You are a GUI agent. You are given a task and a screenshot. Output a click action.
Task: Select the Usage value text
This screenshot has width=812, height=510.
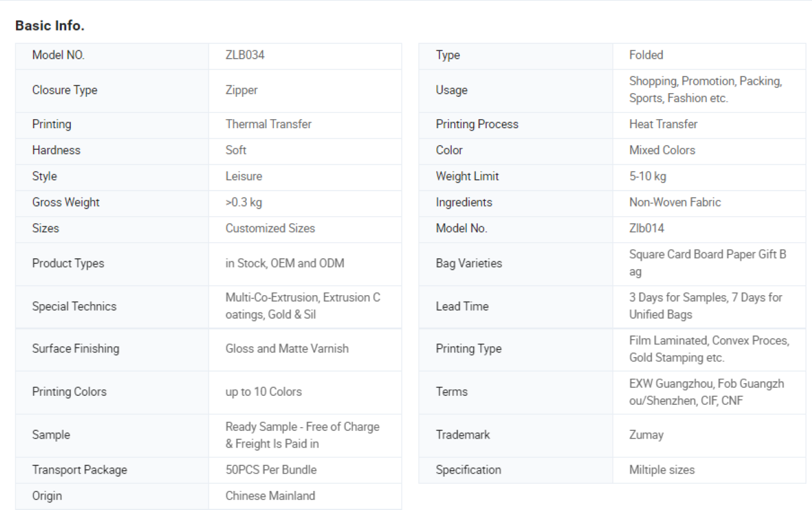click(705, 90)
